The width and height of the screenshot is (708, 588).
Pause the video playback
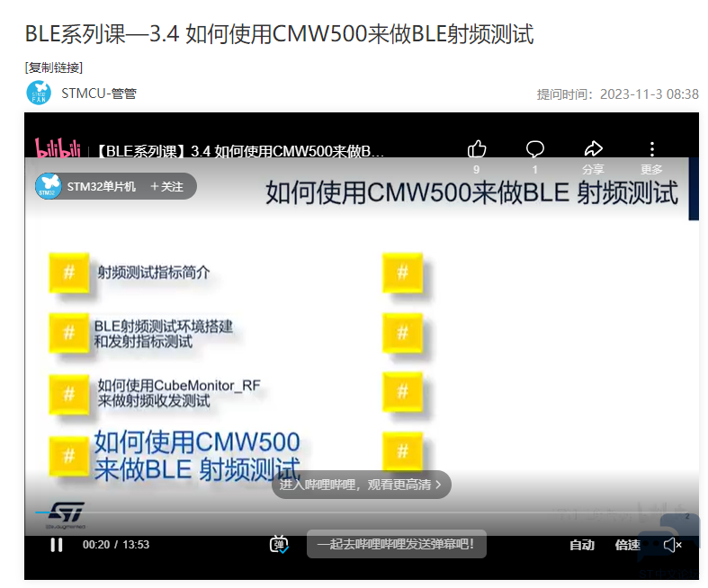pos(57,545)
